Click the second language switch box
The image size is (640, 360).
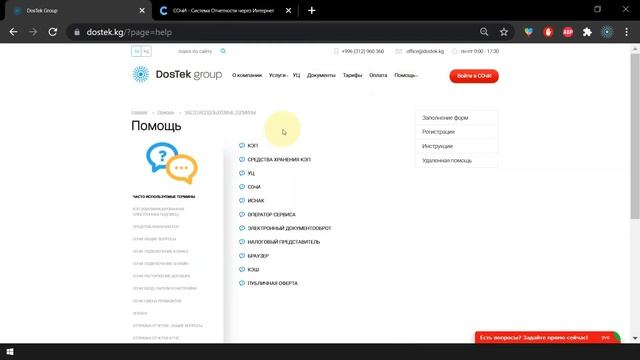pyautogui.click(x=147, y=51)
